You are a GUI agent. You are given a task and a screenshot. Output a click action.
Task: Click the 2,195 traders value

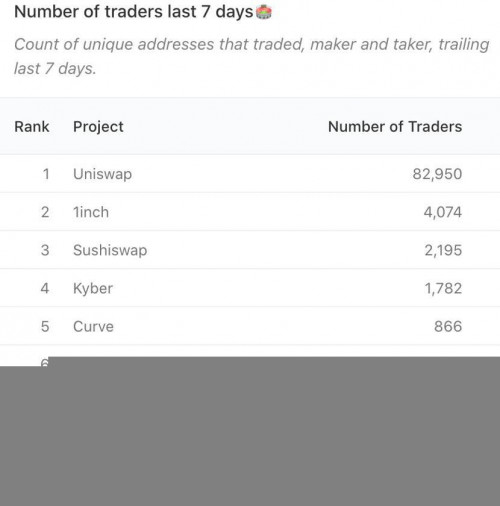coord(443,250)
